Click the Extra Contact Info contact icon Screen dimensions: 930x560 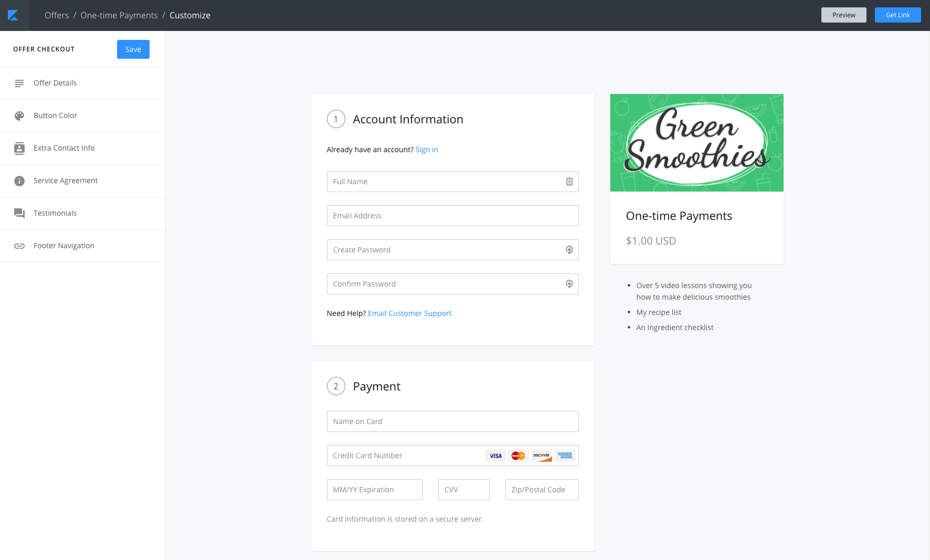coord(19,148)
